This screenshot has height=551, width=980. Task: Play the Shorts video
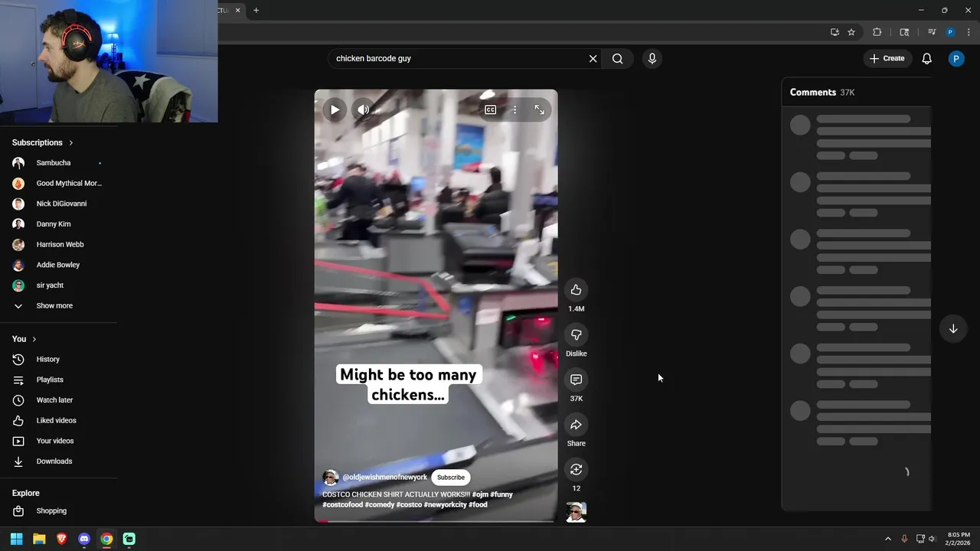(x=335, y=109)
